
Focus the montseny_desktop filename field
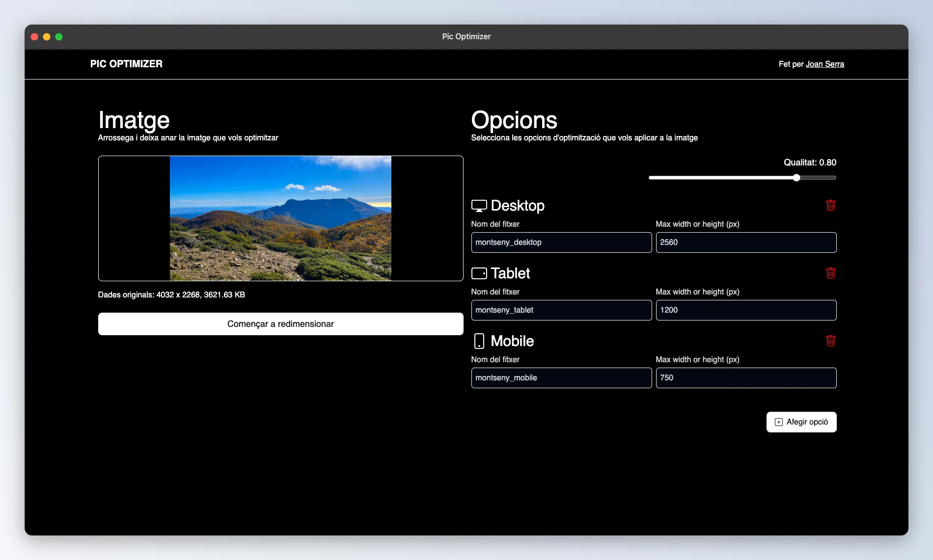[x=561, y=242]
